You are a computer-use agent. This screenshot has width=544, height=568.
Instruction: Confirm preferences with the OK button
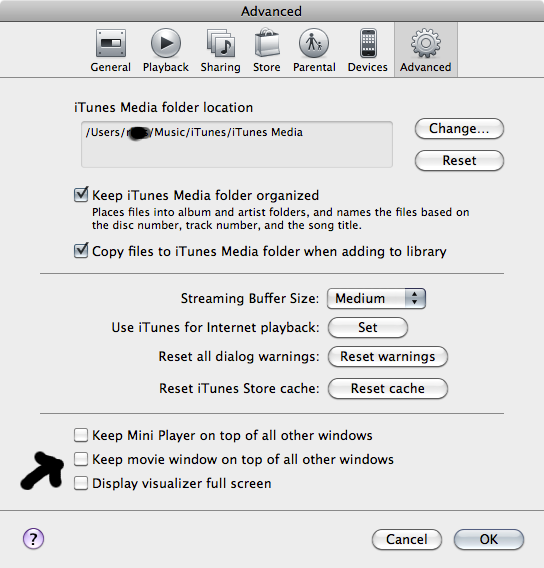tap(489, 539)
